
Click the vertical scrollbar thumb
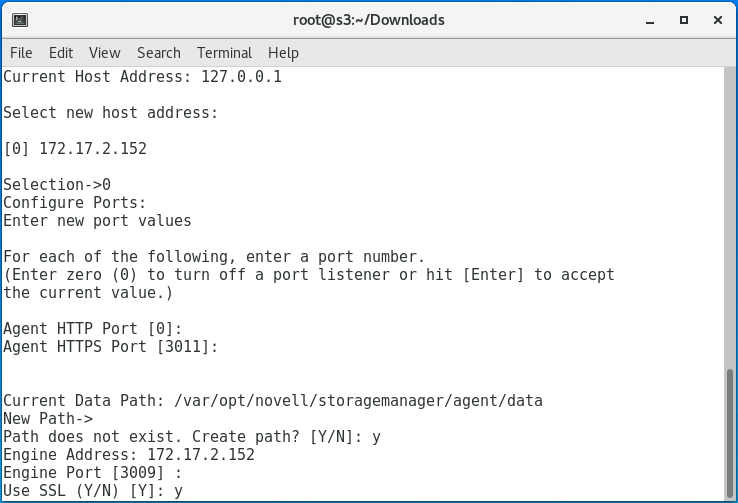[727, 434]
